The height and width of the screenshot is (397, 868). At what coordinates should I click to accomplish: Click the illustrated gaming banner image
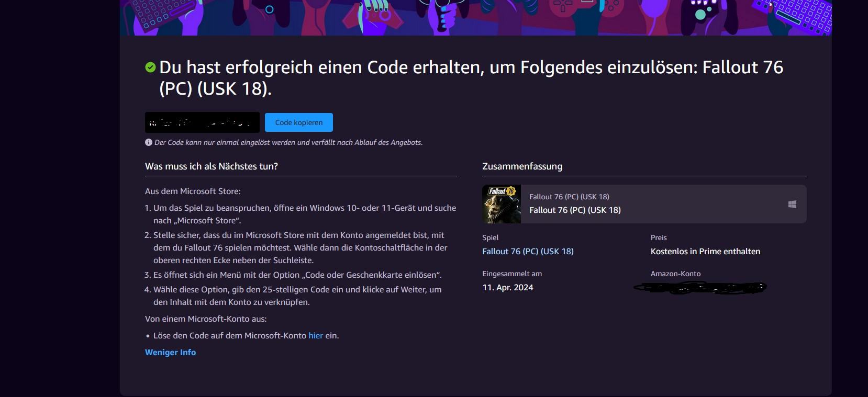475,17
